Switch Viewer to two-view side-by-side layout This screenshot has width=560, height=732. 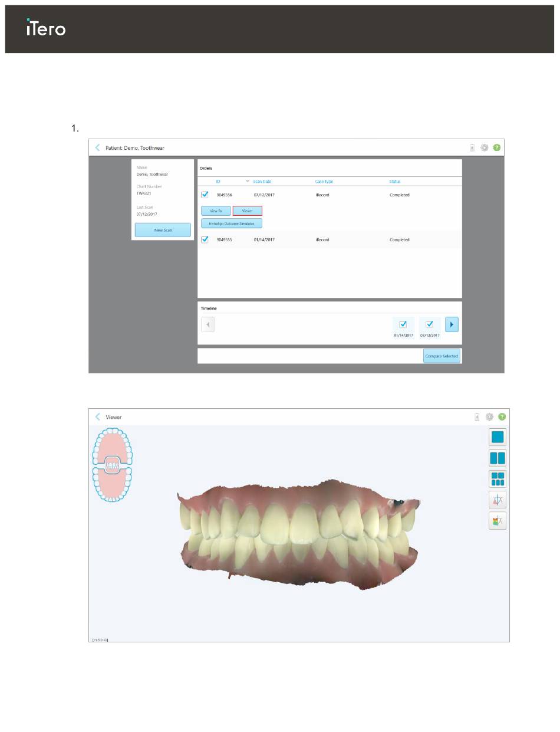click(x=498, y=458)
